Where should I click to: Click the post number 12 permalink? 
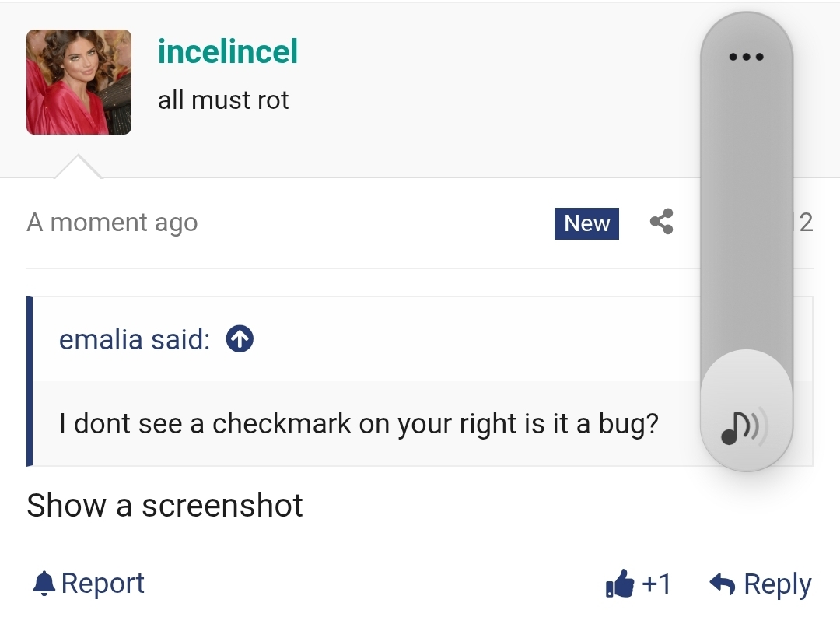(804, 223)
